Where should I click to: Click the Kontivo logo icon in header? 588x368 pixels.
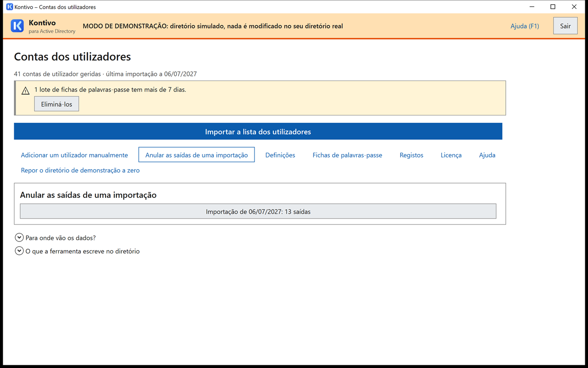17,26
